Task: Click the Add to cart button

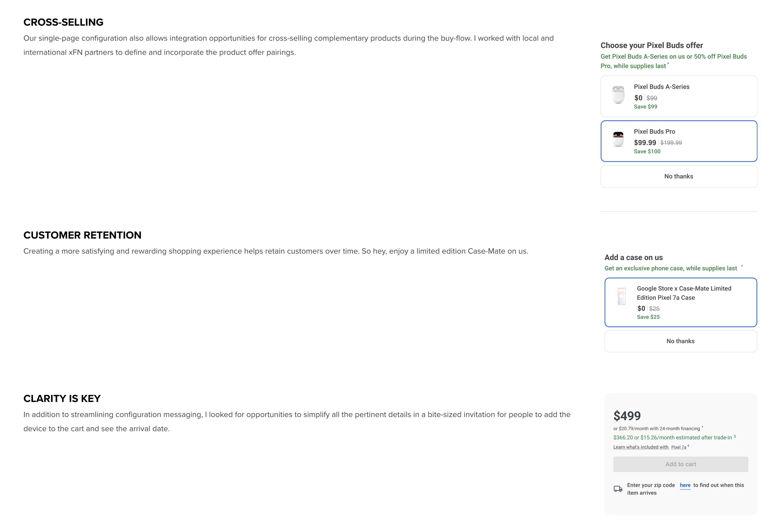Action: pos(681,464)
